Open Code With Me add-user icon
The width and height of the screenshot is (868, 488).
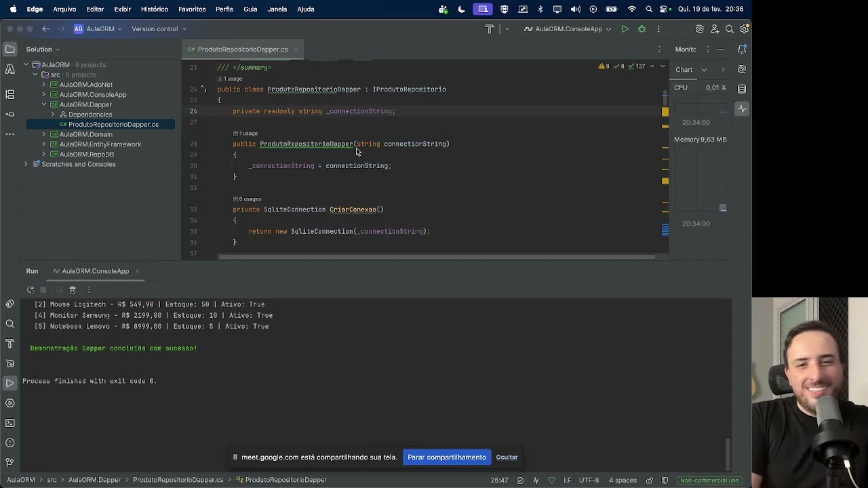click(715, 29)
